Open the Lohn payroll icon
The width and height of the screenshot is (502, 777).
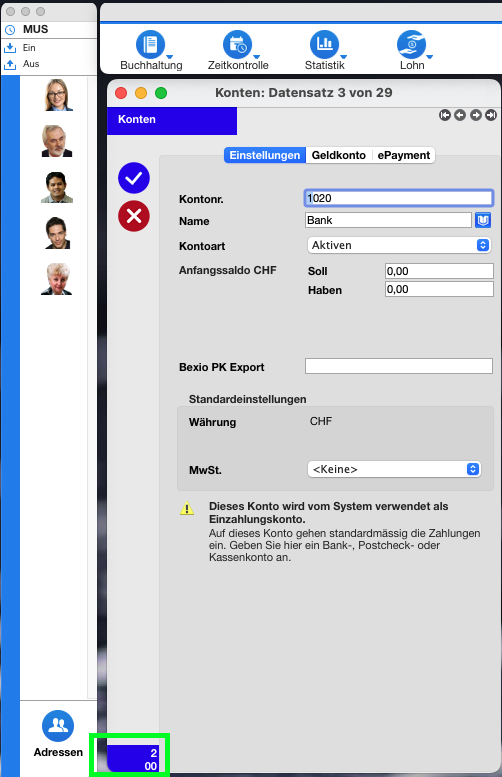coord(411,45)
